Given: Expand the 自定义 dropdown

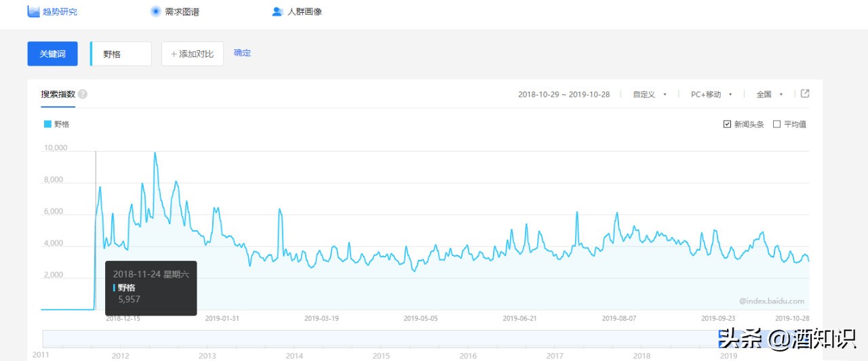Looking at the screenshot, I should coord(650,94).
